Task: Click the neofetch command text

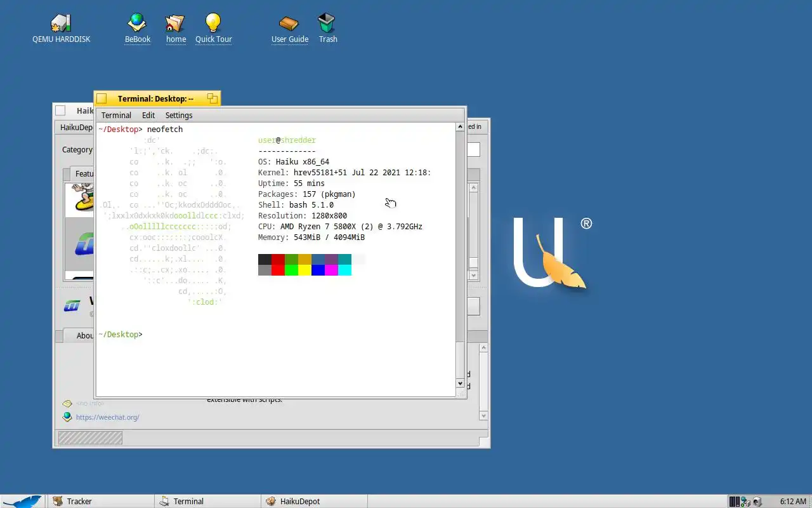Action: pyautogui.click(x=165, y=130)
